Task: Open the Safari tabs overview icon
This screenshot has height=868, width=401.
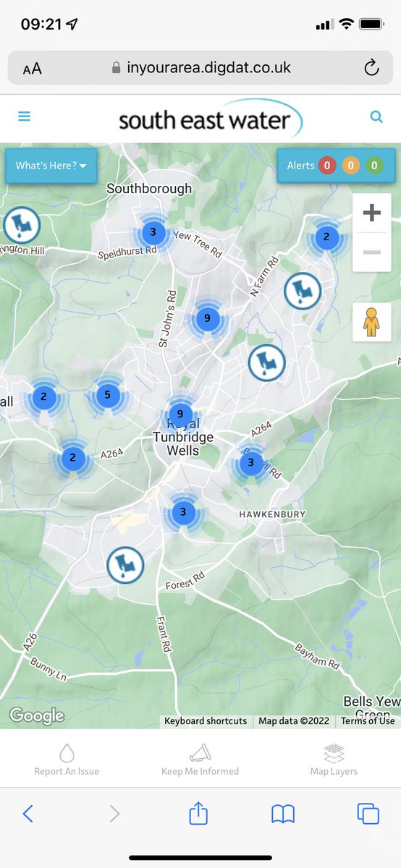Action: click(368, 814)
